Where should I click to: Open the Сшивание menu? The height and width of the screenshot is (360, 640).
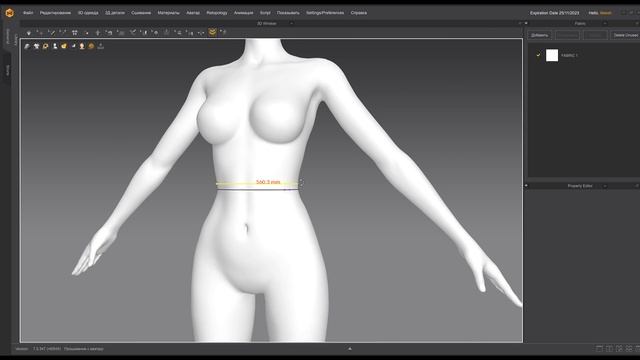click(x=141, y=13)
